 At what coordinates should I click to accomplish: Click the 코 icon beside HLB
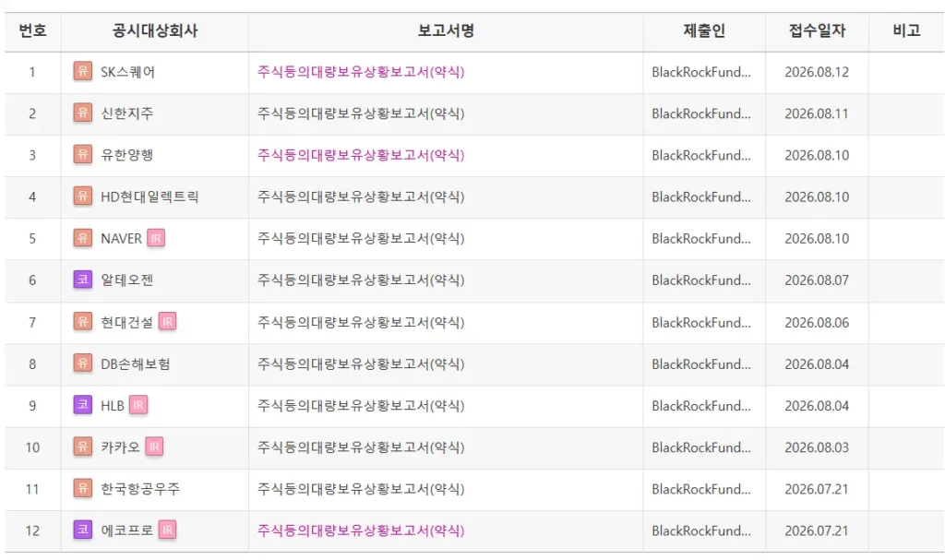82,405
